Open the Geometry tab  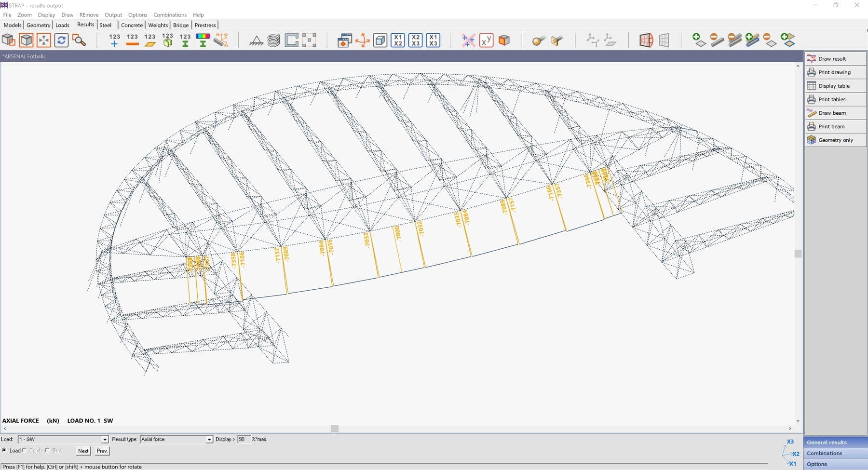coord(38,25)
